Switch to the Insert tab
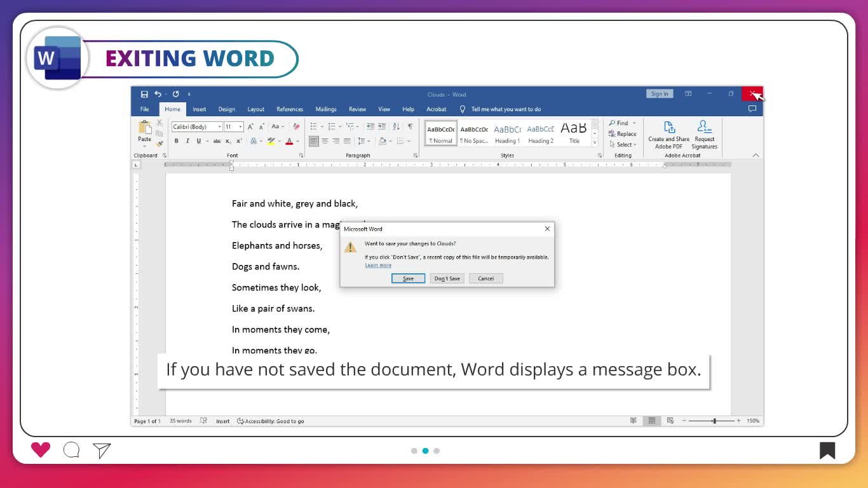This screenshot has height=488, width=868. pos(200,109)
